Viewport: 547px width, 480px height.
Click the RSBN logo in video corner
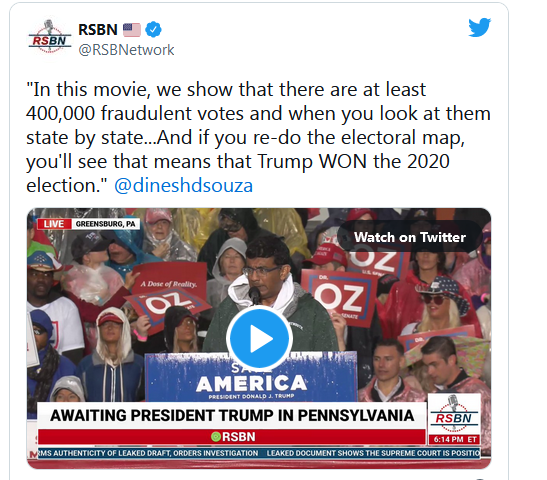pos(454,414)
